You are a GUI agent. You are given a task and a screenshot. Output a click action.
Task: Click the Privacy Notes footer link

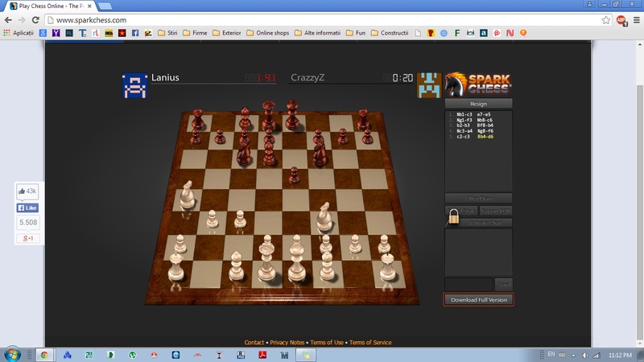click(287, 343)
